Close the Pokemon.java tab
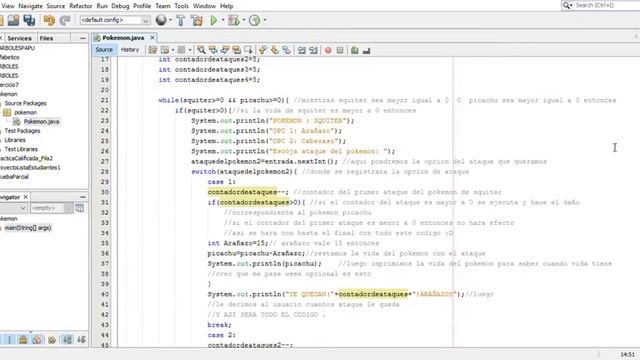The width and height of the screenshot is (640, 360). (x=152, y=37)
